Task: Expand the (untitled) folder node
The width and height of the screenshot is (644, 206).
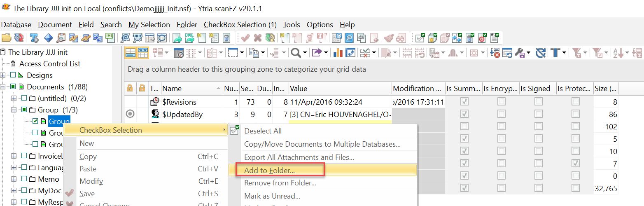Action: click(14, 98)
